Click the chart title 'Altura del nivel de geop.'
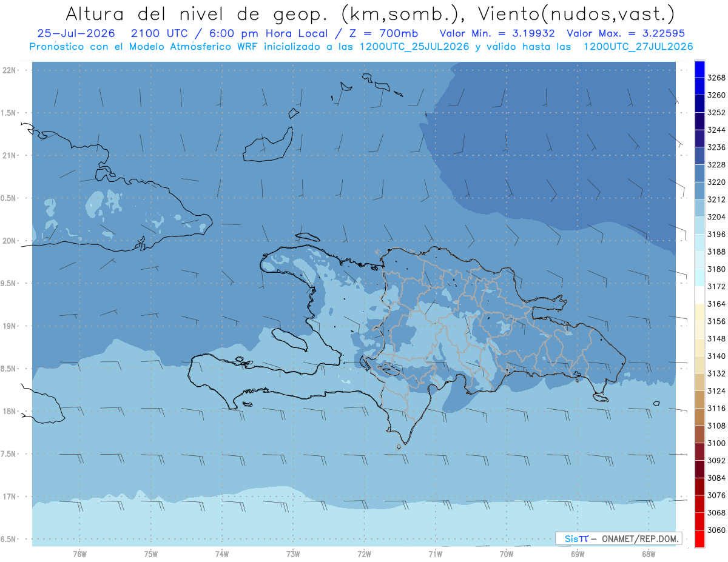The image size is (728, 562). click(196, 13)
